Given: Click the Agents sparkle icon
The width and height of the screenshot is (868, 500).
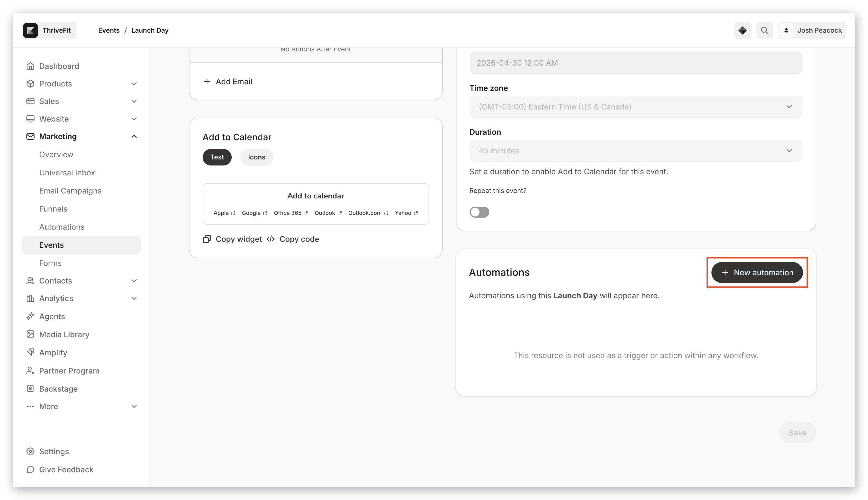Looking at the screenshot, I should (x=30, y=316).
